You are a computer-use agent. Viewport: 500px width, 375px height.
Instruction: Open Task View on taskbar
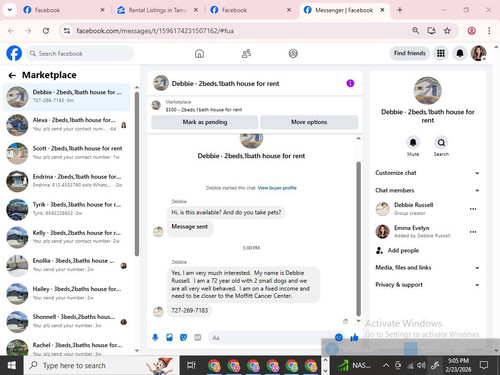coord(191,365)
